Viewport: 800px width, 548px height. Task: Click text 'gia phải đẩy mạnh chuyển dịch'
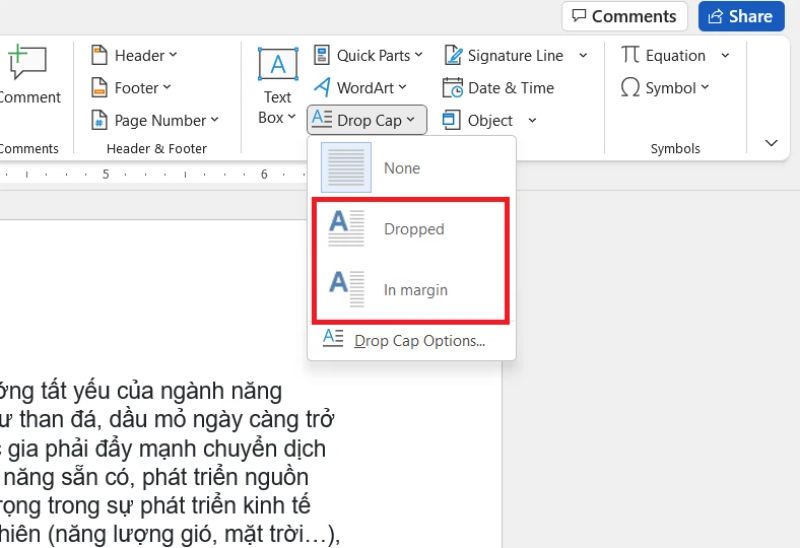[x=166, y=449]
